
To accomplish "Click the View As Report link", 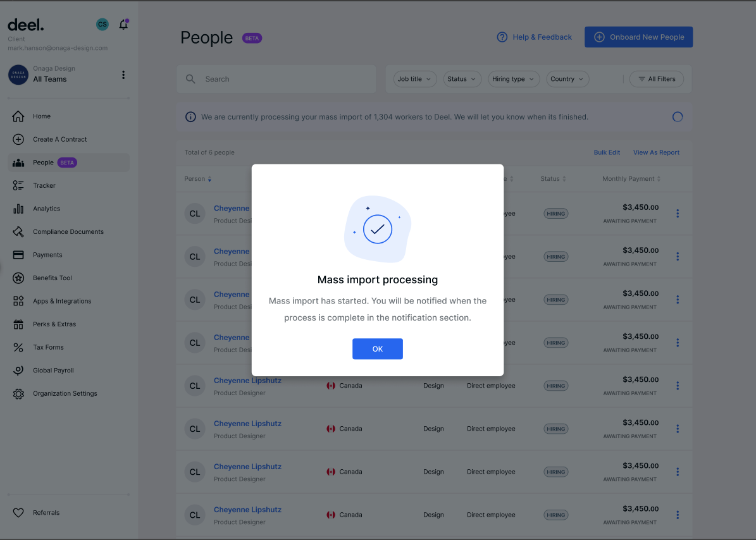I will (656, 152).
